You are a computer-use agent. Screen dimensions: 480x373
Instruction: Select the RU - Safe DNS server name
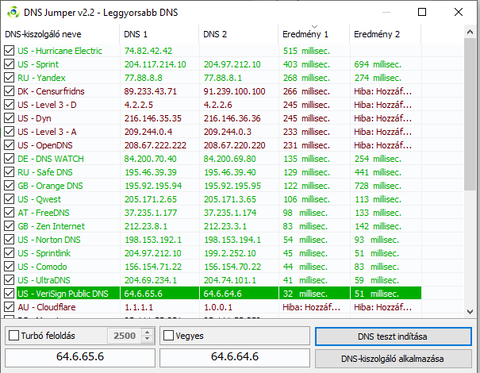[x=45, y=172]
